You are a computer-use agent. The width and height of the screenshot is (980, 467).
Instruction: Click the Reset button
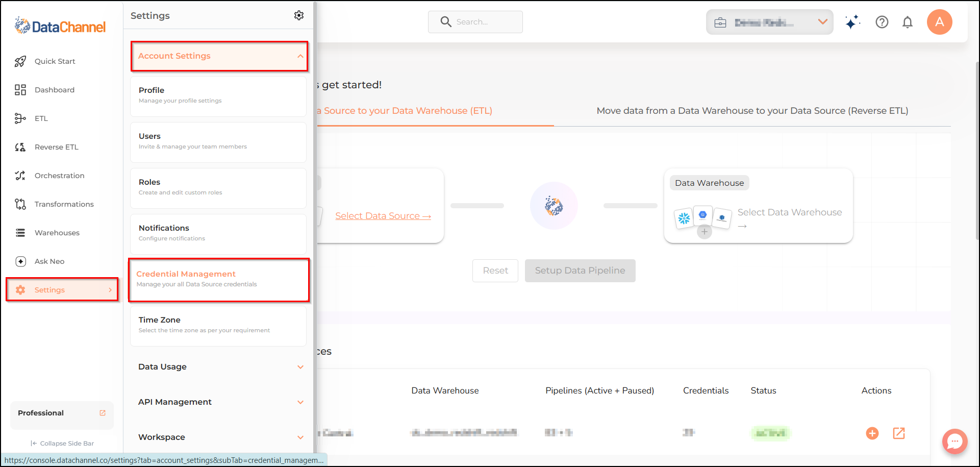[x=495, y=271]
